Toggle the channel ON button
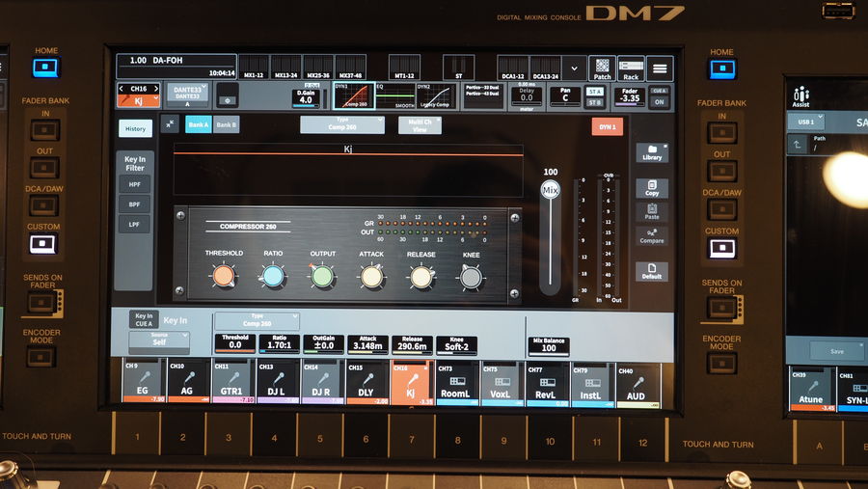This screenshot has height=489, width=868. coord(660,101)
